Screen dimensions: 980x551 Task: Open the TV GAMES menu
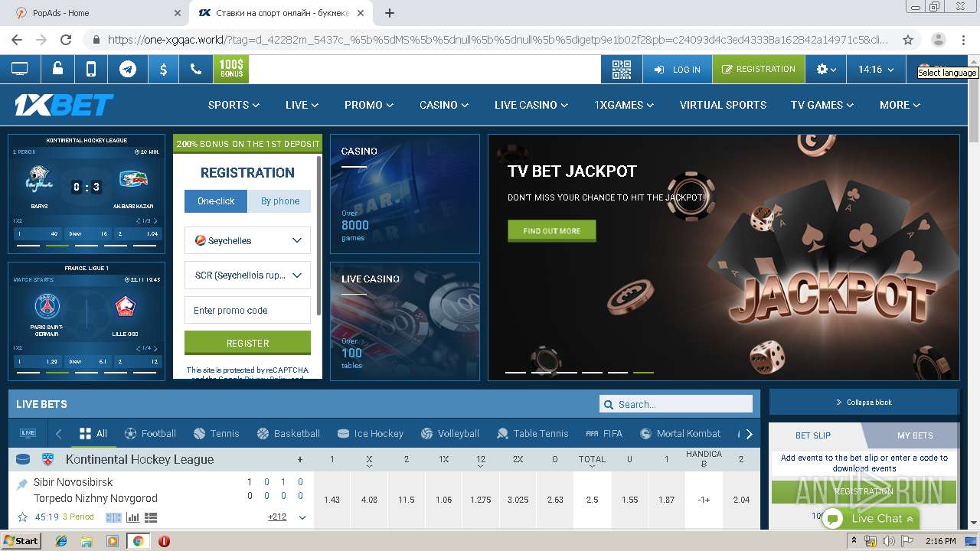click(x=822, y=105)
